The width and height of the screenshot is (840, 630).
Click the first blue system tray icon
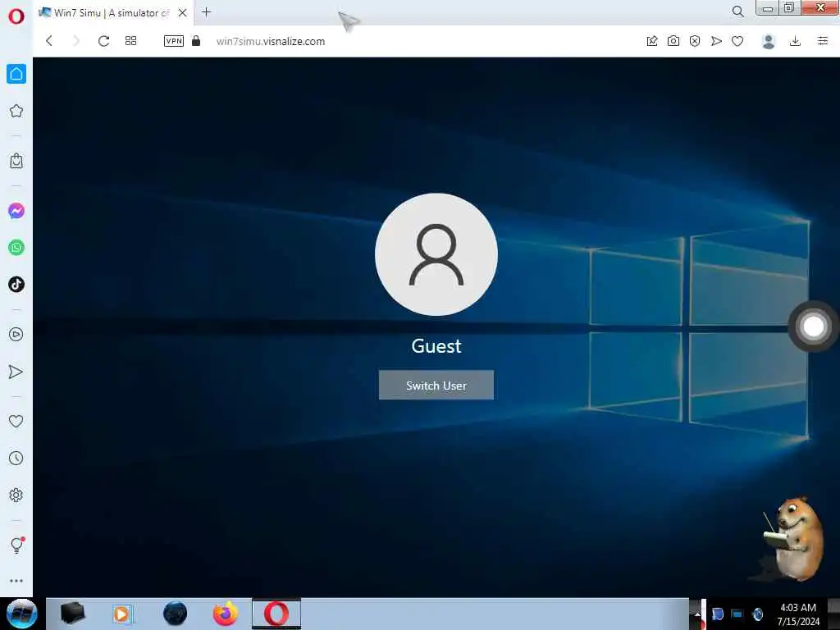[718, 614]
